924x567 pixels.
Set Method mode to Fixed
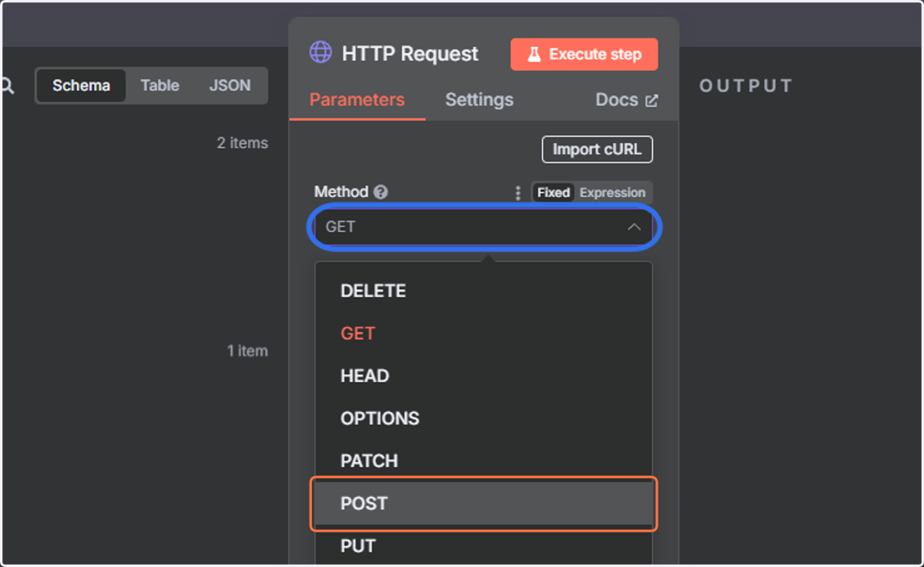(x=554, y=193)
